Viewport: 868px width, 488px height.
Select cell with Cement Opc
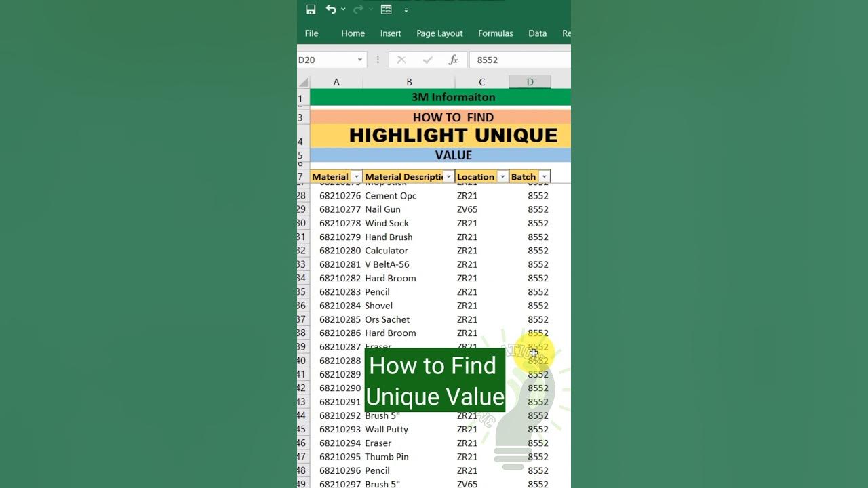click(409, 196)
